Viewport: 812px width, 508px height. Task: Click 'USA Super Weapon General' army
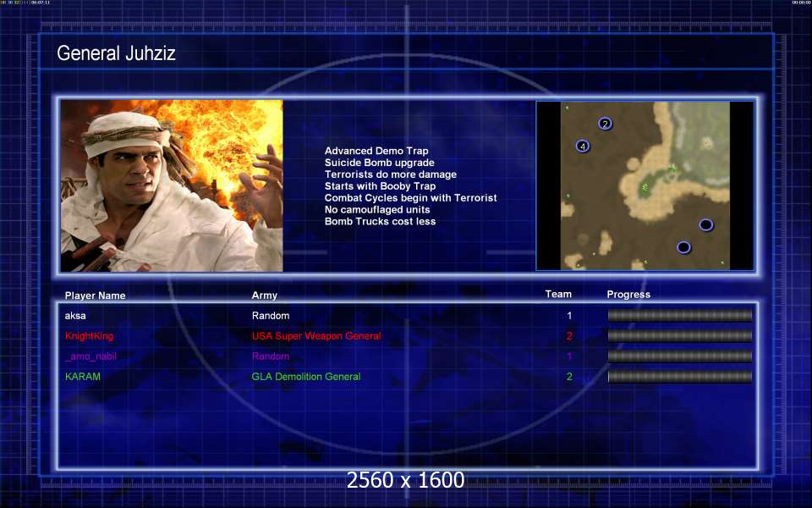[316, 336]
